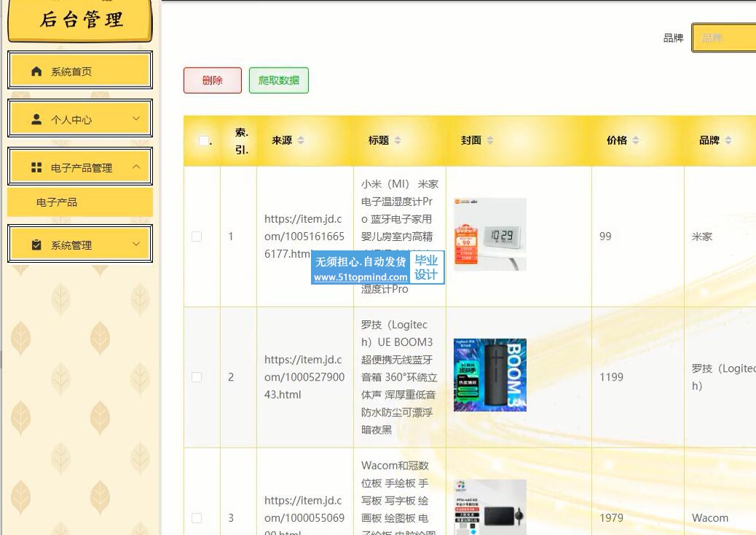Open the 系统管理 menu item
756x535 pixels.
click(80, 244)
